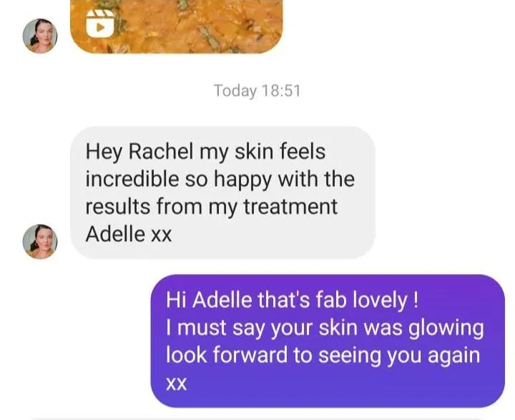The image size is (515, 420).
Task: Tap the Reels play icon on shared video
Action: tap(101, 23)
